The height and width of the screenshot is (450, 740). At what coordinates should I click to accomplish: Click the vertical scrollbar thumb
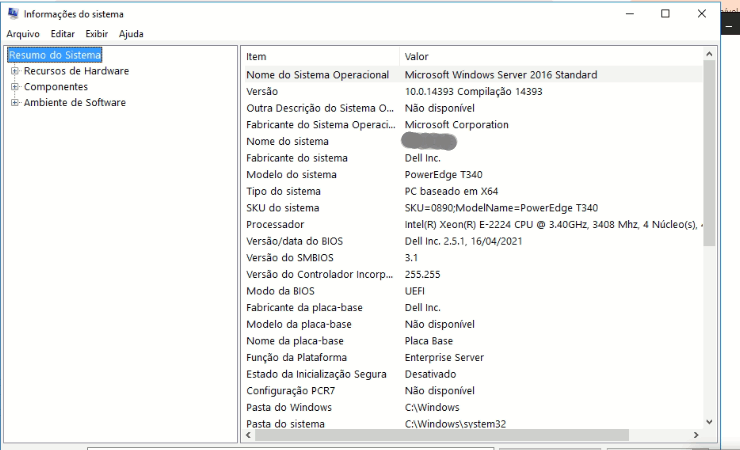coord(709,153)
